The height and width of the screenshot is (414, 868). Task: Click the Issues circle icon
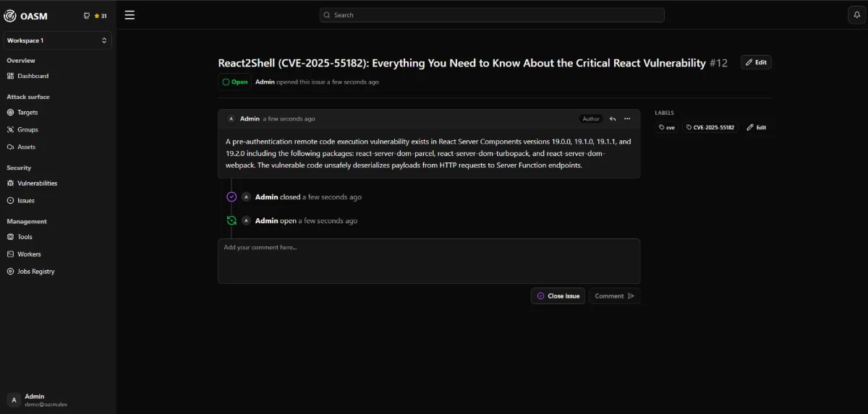tap(10, 200)
